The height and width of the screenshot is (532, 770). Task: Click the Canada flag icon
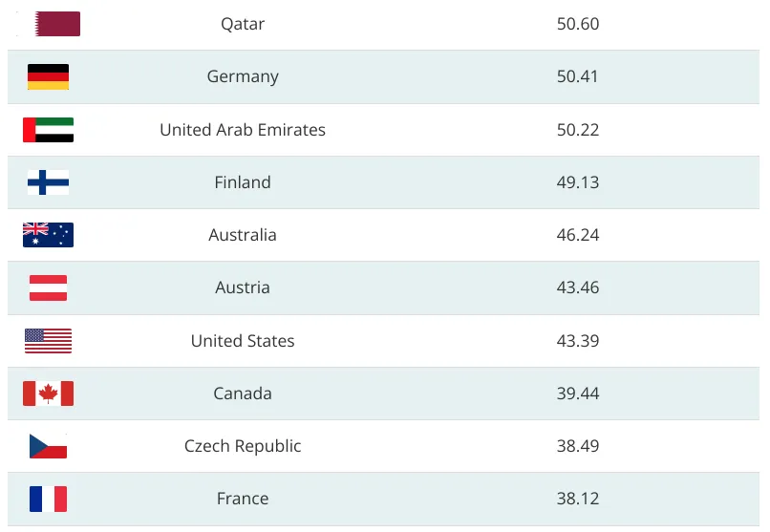click(x=48, y=394)
